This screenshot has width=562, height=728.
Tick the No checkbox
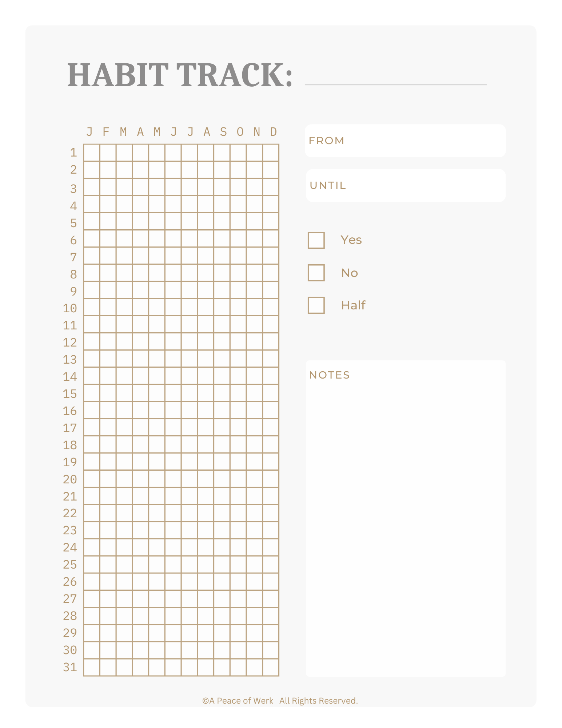pyautogui.click(x=316, y=273)
